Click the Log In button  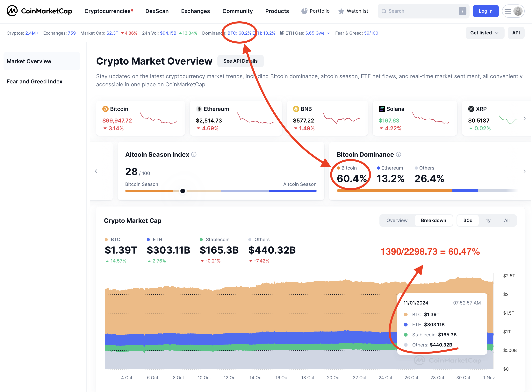pos(485,11)
